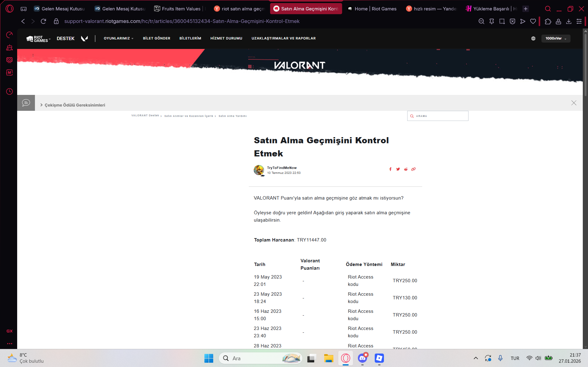Open HİZMET DURUMU menu item

coord(226,39)
